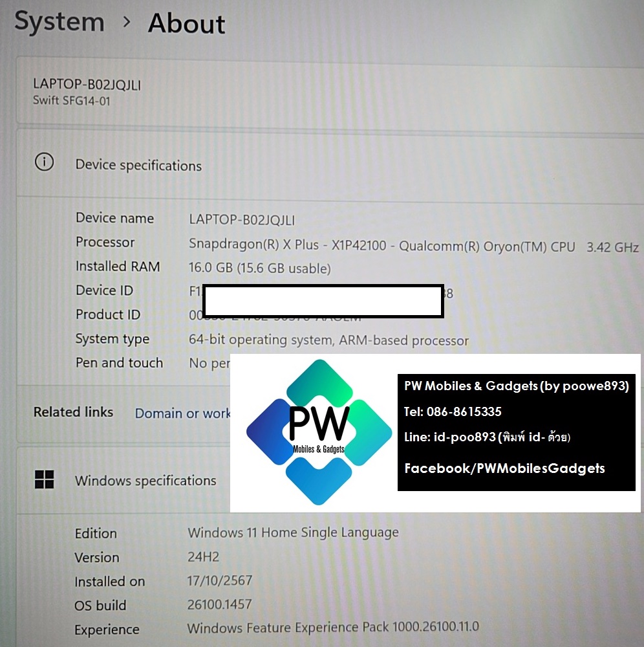Select the Windows 11 Home Single Language edition
Viewport: 644px width, 647px height.
pyautogui.click(x=293, y=532)
